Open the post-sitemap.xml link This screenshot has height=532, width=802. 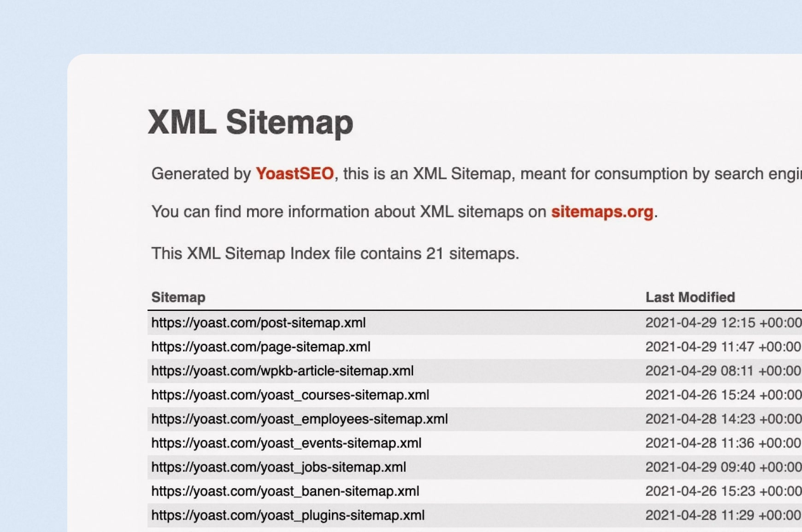(x=258, y=323)
